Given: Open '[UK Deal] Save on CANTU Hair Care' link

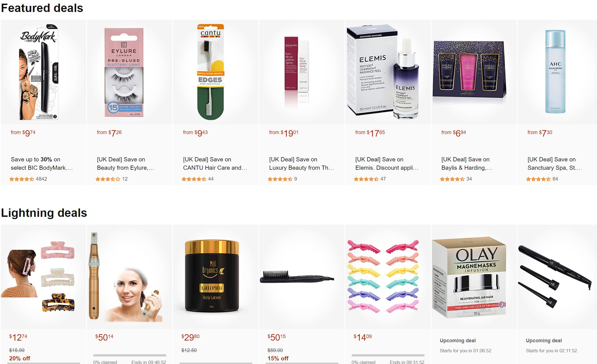Looking at the screenshot, I should coord(215,164).
